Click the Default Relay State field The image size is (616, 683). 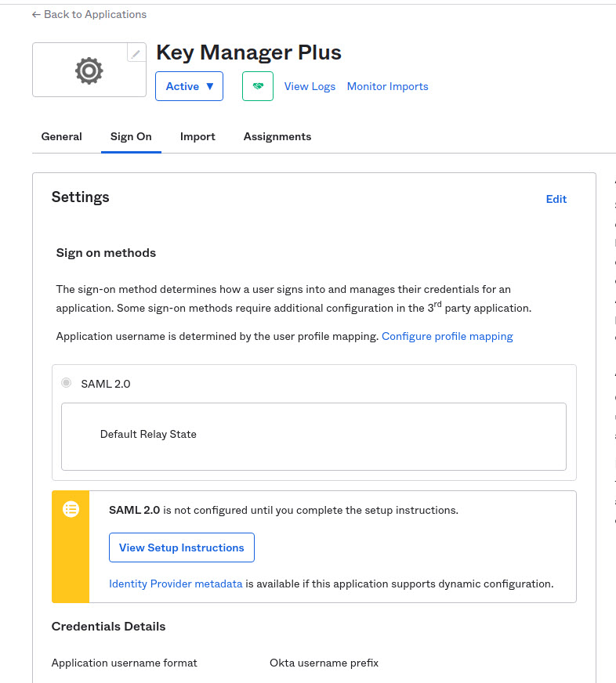coord(313,435)
